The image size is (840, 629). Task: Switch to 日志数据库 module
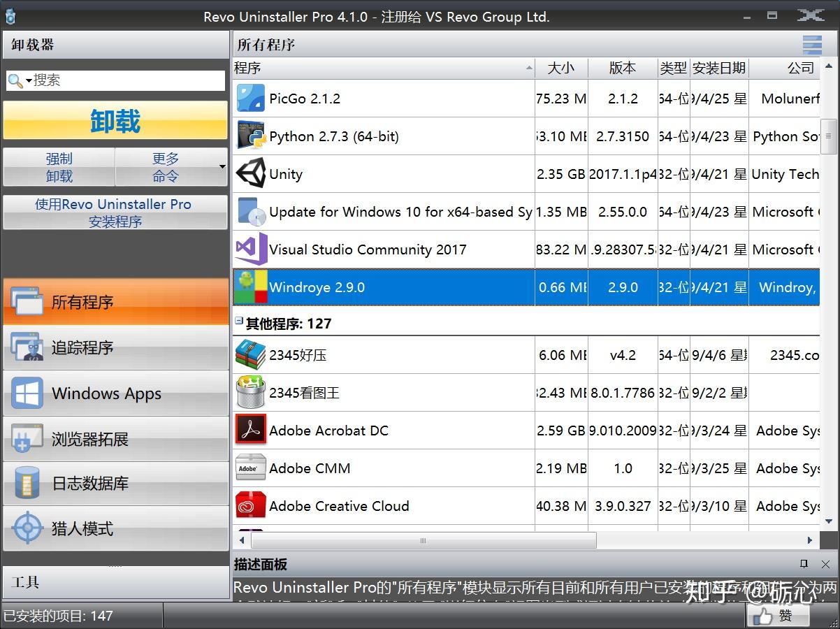pyautogui.click(x=115, y=484)
